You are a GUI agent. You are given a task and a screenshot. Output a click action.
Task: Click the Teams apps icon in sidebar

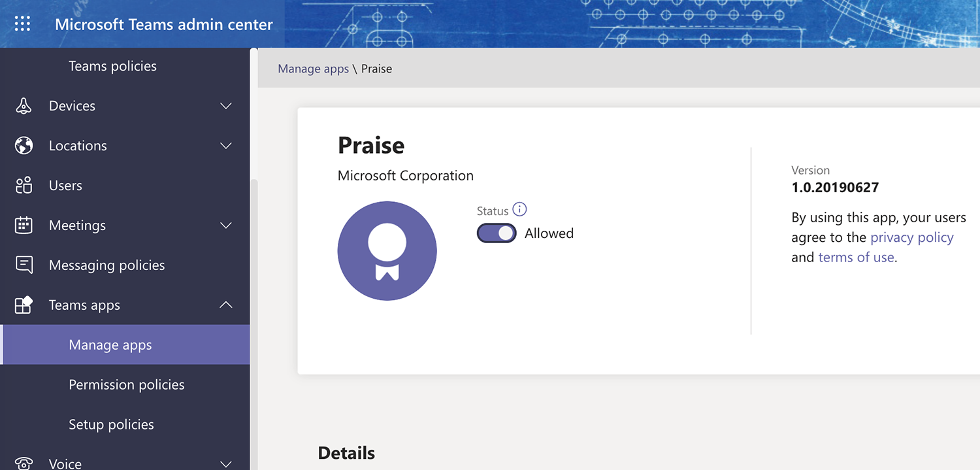[x=24, y=305]
